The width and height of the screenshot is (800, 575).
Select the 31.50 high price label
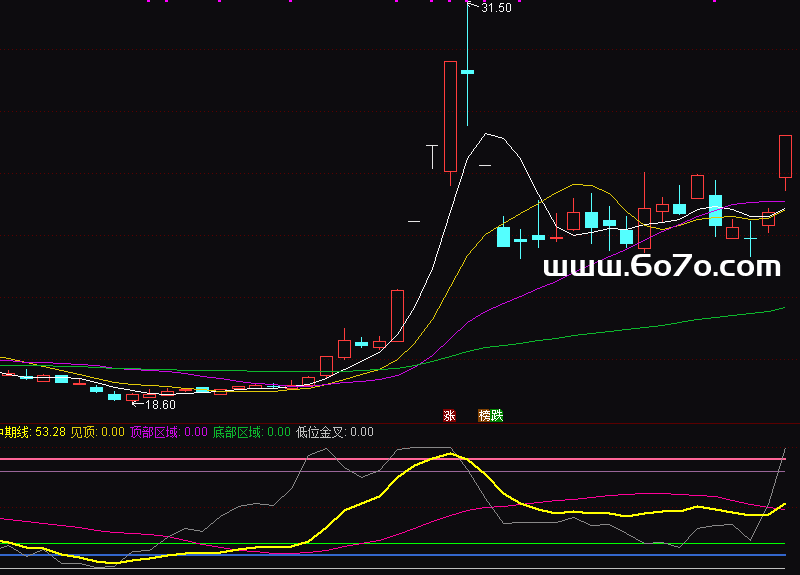(496, 8)
